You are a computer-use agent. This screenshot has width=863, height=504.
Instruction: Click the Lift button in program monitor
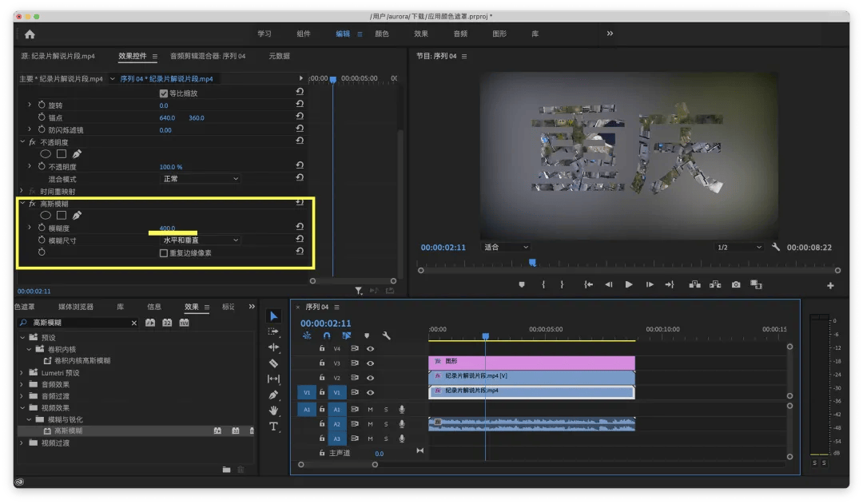coord(695,284)
